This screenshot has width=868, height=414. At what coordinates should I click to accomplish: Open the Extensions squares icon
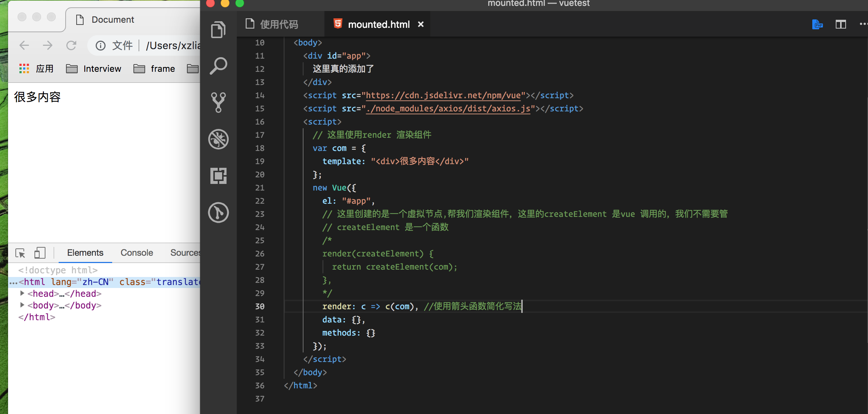click(218, 176)
